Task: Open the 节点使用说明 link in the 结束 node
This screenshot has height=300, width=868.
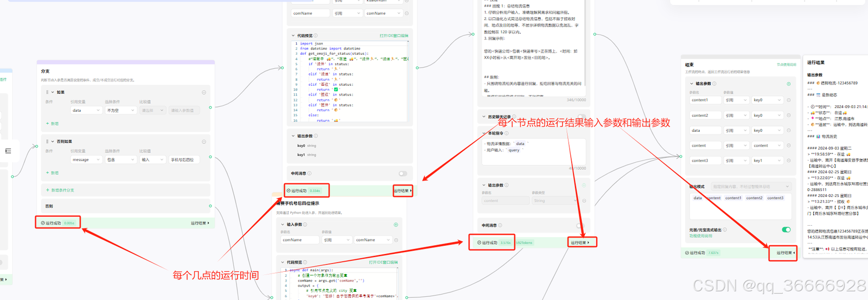Action: point(786,65)
